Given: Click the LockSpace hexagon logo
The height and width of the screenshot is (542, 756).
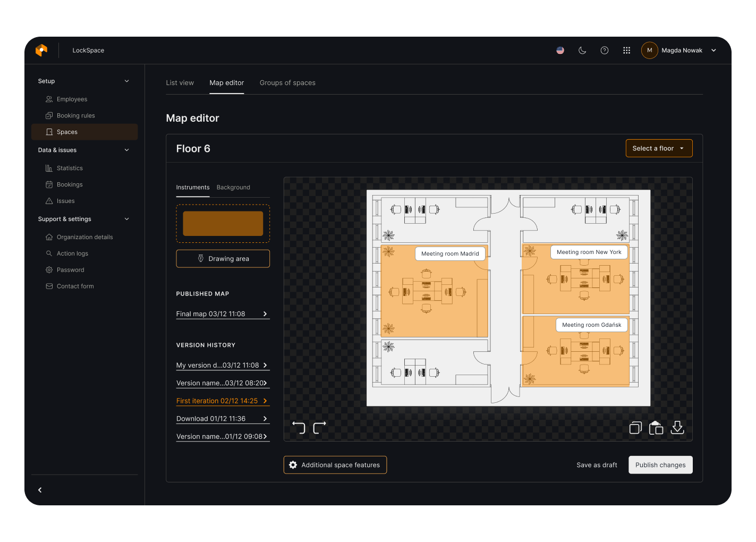Looking at the screenshot, I should tap(41, 50).
